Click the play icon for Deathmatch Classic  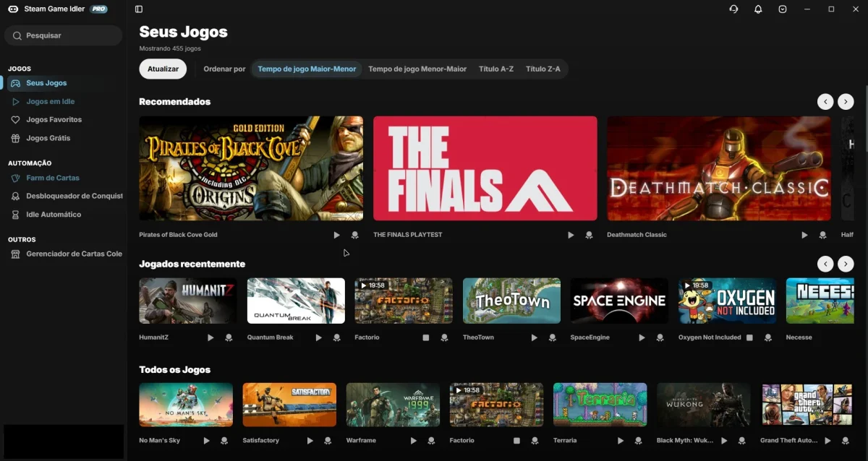pos(804,235)
